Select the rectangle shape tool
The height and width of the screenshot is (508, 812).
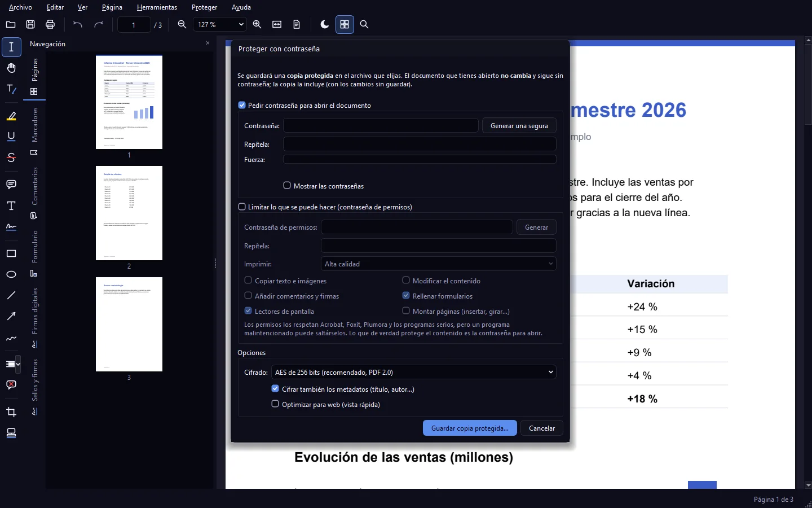tap(11, 253)
